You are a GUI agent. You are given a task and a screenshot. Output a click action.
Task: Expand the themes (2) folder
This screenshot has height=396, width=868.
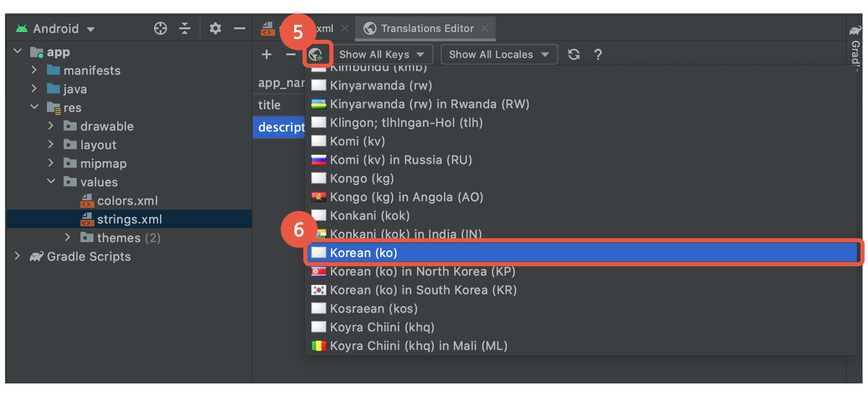click(67, 237)
